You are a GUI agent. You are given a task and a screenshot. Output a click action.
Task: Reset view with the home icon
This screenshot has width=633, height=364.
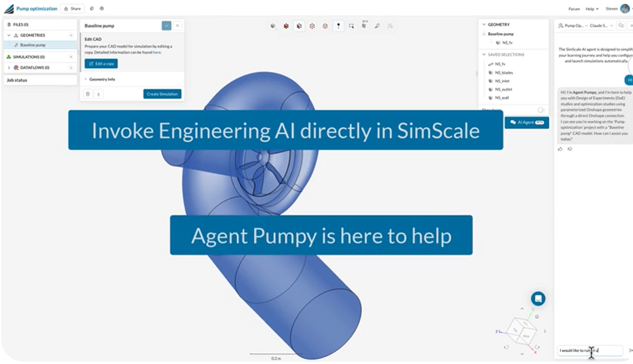pyautogui.click(x=537, y=317)
